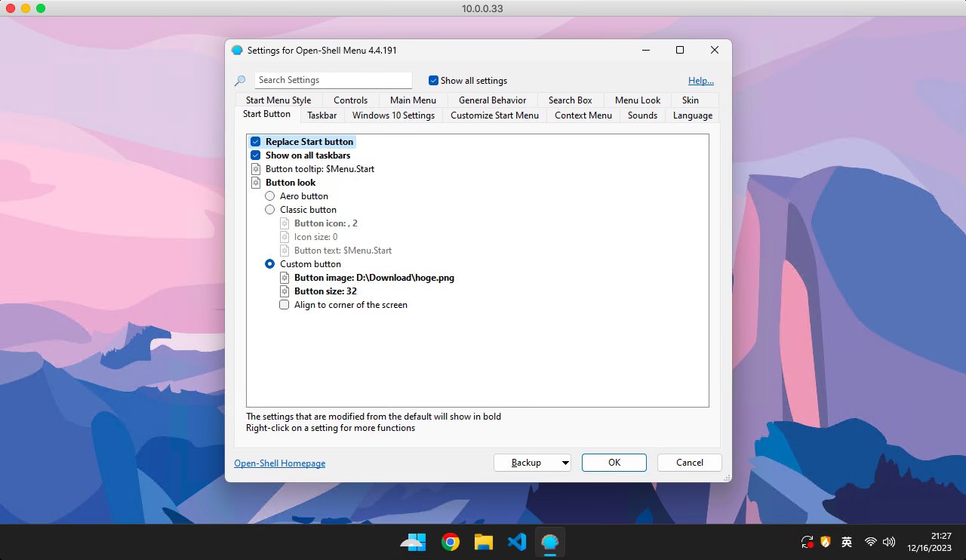
Task: Click the Open-Shell shell icon in title bar
Action: pos(237,51)
